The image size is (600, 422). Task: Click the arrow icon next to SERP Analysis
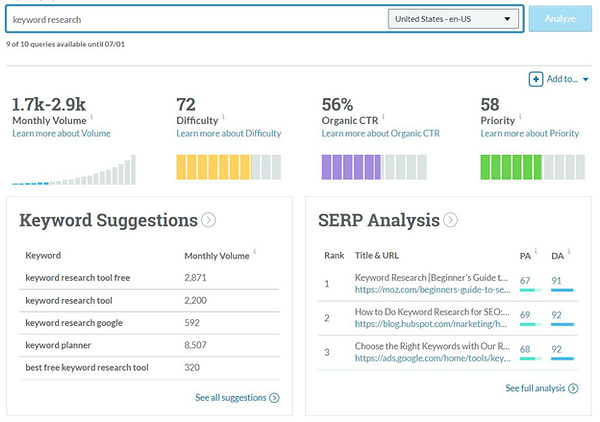451,220
